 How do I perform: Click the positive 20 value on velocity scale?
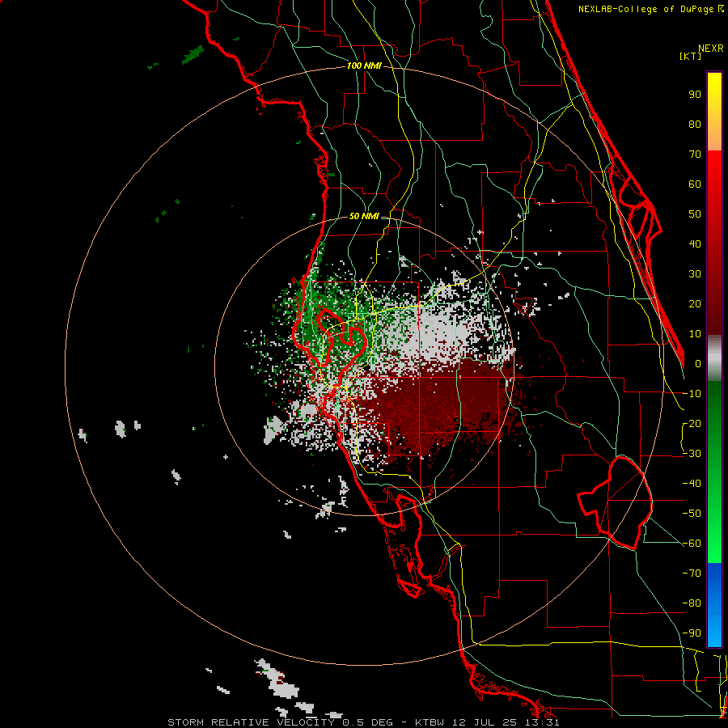click(695, 304)
